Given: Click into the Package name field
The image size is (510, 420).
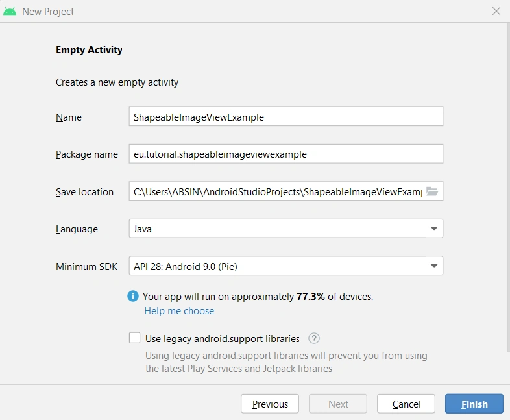Looking at the screenshot, I should pos(286,154).
